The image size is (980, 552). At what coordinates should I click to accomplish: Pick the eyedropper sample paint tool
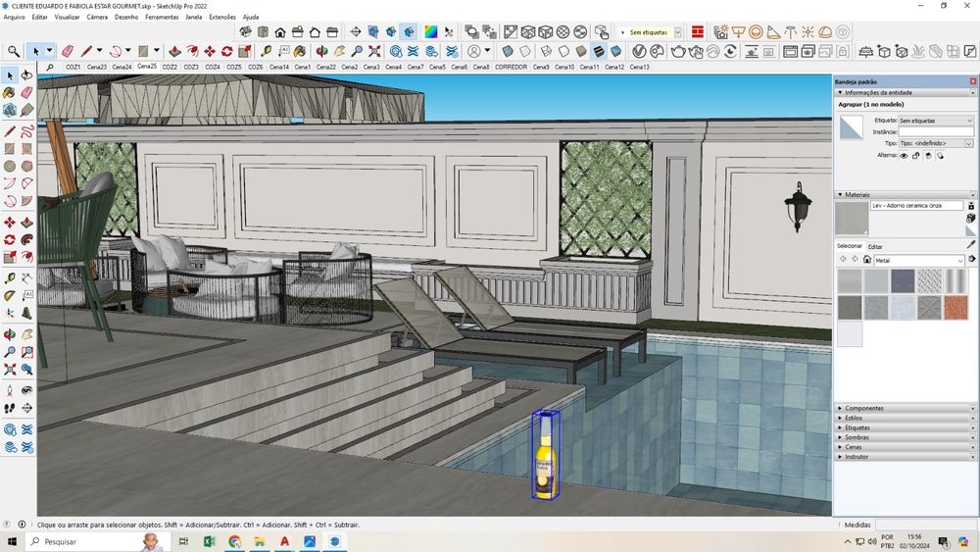(x=971, y=244)
